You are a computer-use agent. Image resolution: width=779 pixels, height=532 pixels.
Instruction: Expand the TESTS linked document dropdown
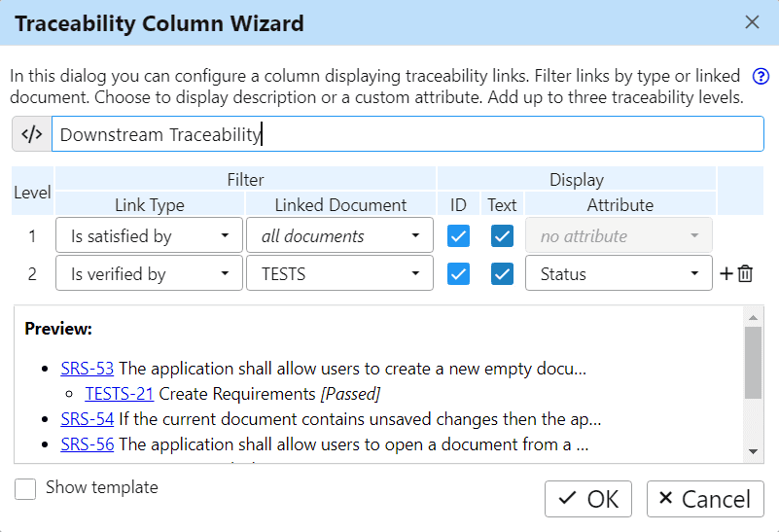(339, 274)
